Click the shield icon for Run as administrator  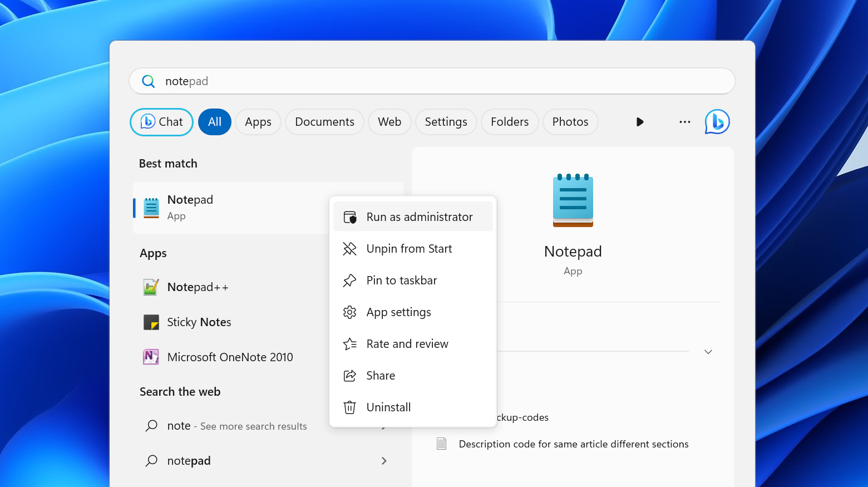click(x=349, y=217)
